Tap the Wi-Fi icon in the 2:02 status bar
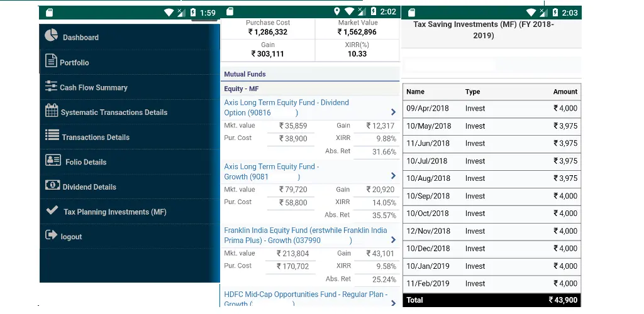644x314 pixels. [x=349, y=11]
